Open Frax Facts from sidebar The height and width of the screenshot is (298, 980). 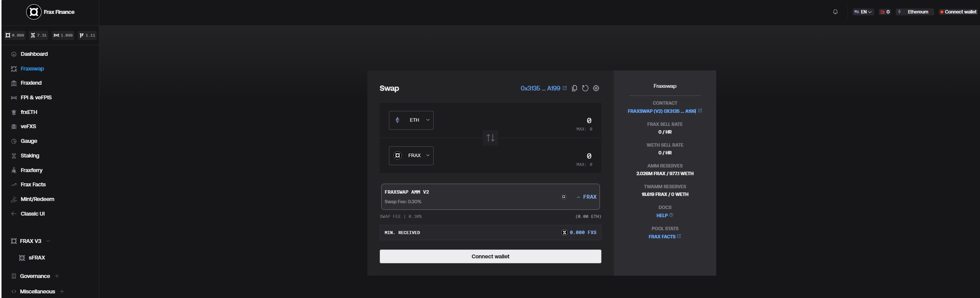pos(33,184)
